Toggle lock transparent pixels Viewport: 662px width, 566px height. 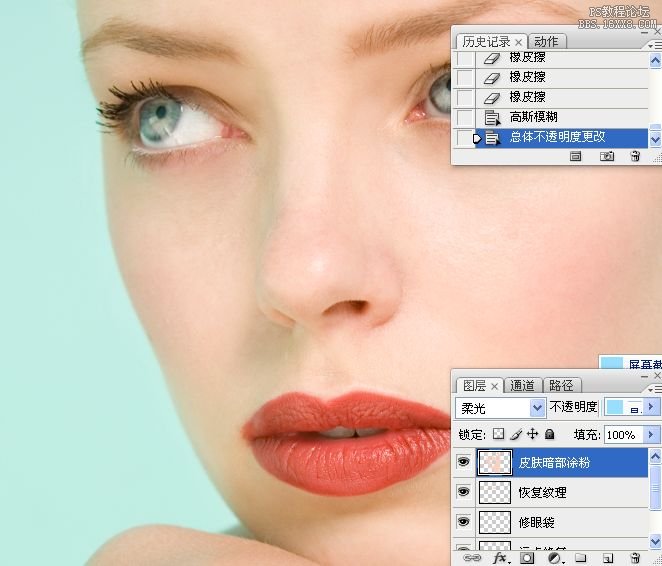pos(499,434)
